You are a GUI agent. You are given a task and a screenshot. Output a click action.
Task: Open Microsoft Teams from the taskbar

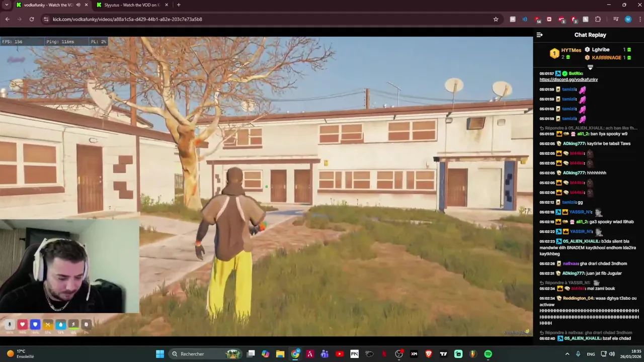click(325, 354)
